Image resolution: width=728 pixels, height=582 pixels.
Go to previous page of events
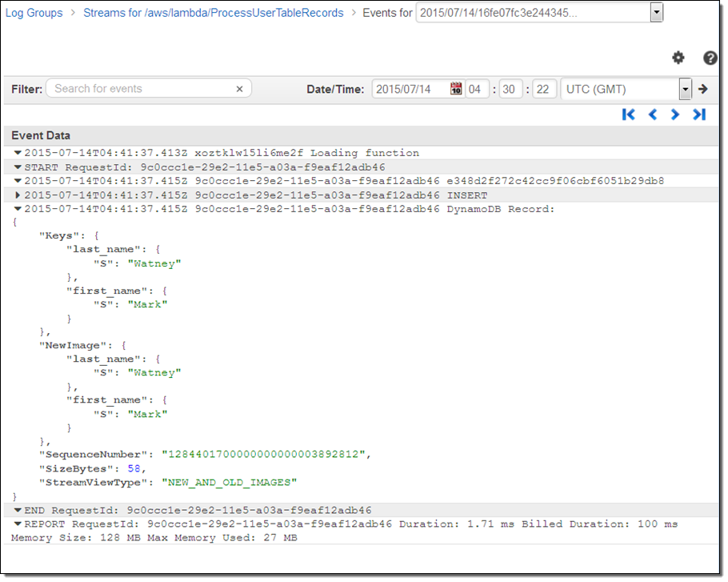[x=652, y=114]
